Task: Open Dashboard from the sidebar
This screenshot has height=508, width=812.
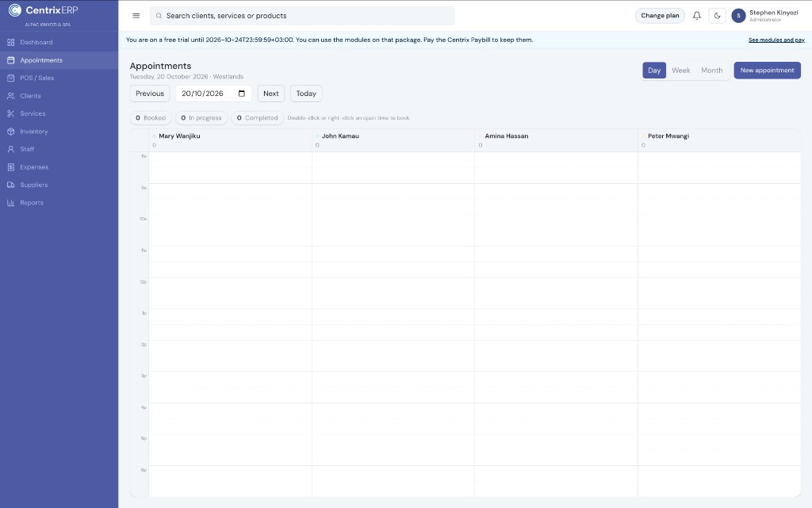Action: click(59, 43)
